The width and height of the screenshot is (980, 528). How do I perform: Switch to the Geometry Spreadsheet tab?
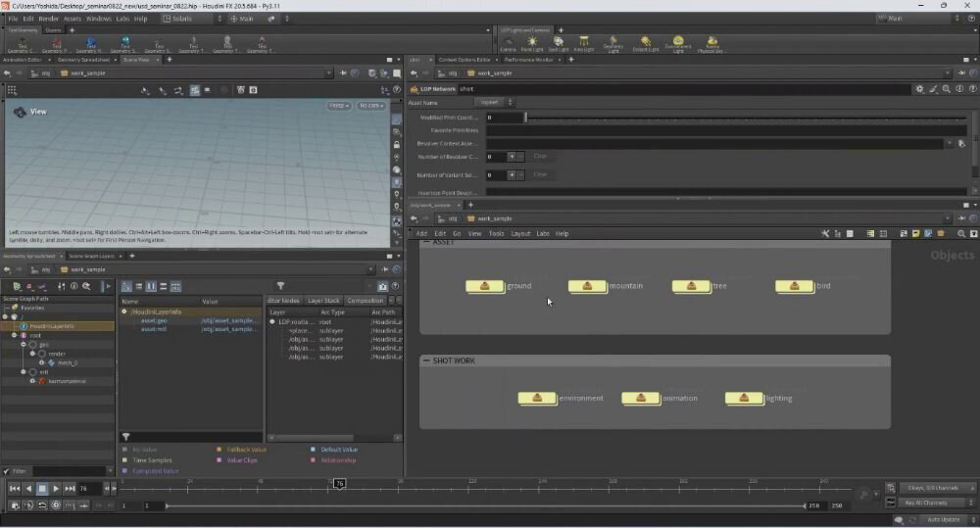point(83,60)
